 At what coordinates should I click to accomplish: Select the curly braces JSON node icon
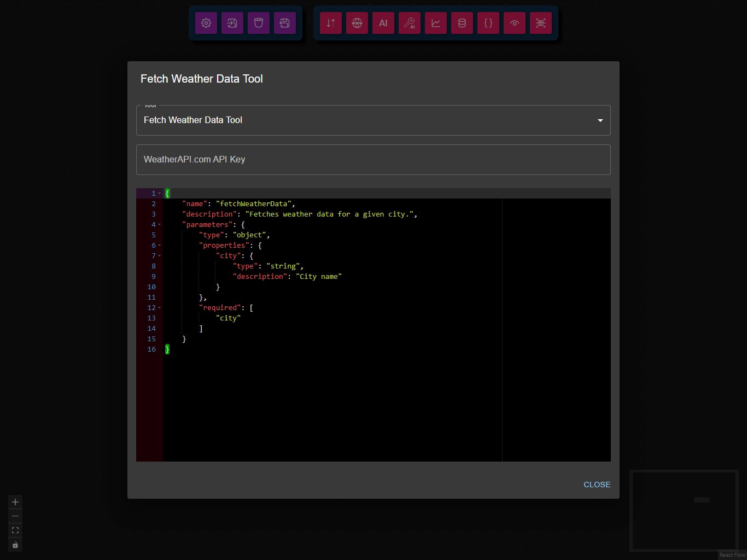coord(488,23)
